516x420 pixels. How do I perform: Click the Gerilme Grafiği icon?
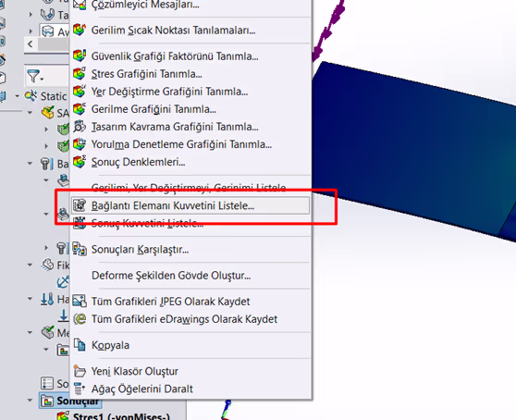click(x=80, y=108)
